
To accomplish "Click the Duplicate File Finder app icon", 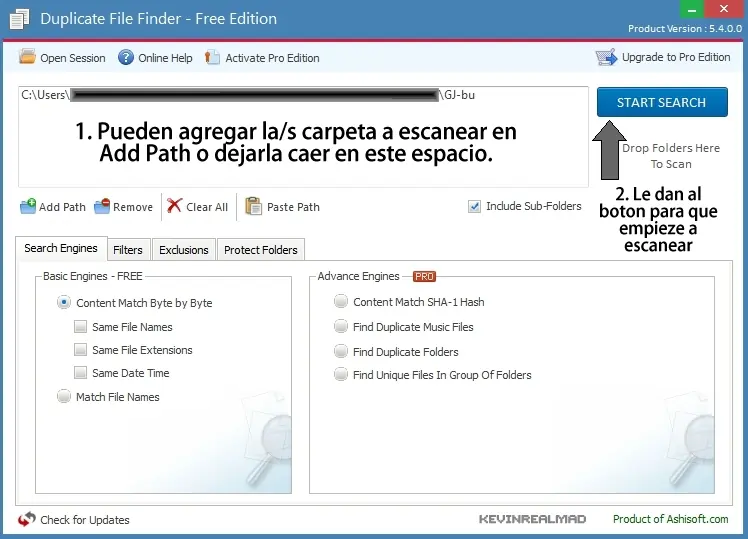I will click(x=20, y=19).
